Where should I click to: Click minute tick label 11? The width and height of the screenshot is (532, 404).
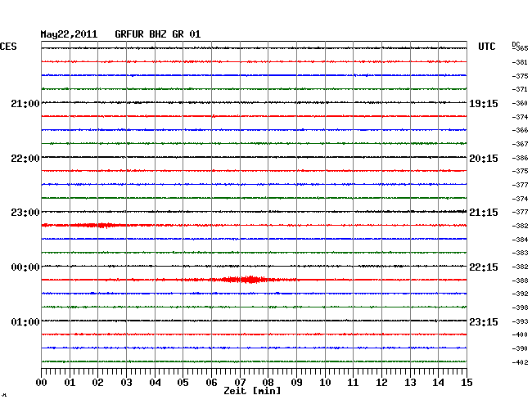point(353,383)
